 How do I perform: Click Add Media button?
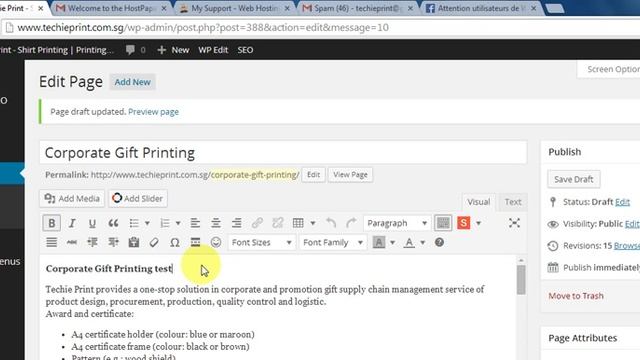(72, 198)
